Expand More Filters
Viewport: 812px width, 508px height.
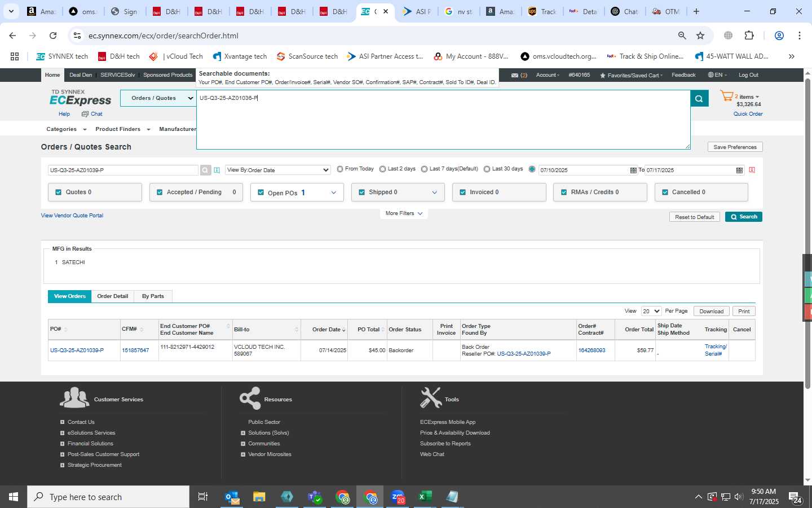(404, 213)
